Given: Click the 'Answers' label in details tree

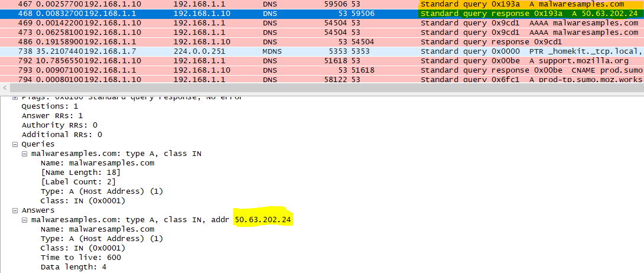Looking at the screenshot, I should tap(38, 210).
